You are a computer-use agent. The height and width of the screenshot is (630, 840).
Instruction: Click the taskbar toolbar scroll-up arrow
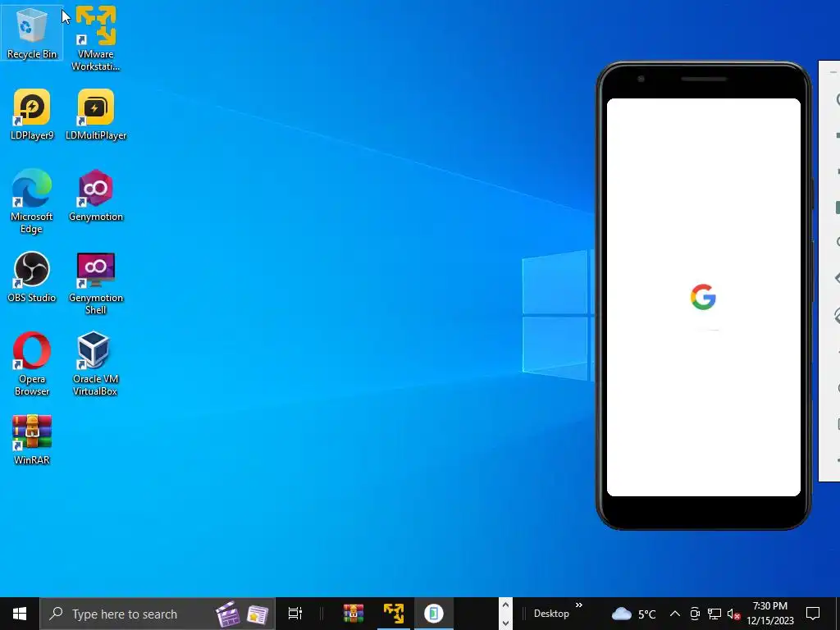[505, 605]
